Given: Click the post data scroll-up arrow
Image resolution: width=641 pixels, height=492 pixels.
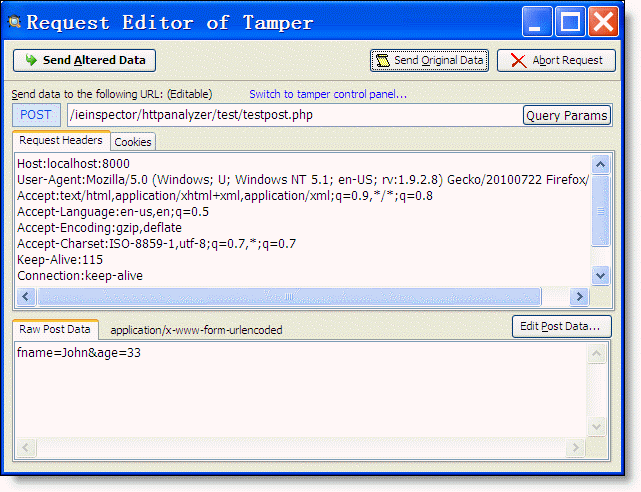Looking at the screenshot, I should (596, 353).
